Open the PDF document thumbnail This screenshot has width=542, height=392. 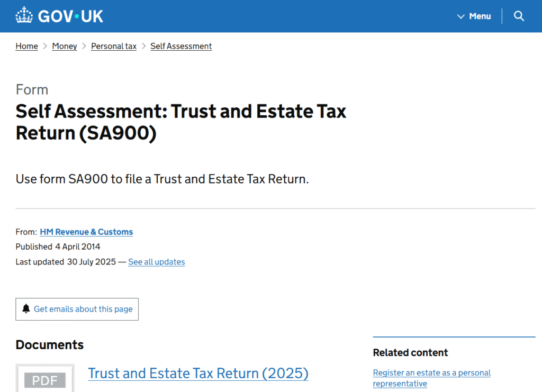pyautogui.click(x=45, y=378)
